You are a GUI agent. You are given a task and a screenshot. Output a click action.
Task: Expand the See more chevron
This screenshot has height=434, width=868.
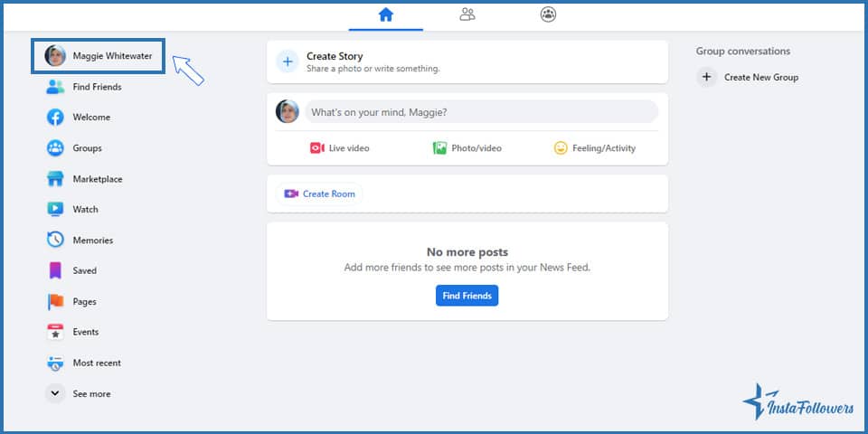(55, 393)
